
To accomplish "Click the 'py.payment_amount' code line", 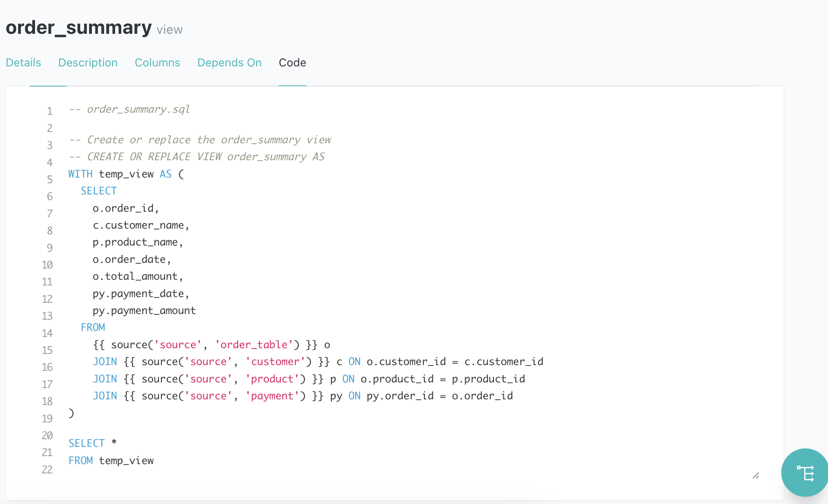I will 144,310.
